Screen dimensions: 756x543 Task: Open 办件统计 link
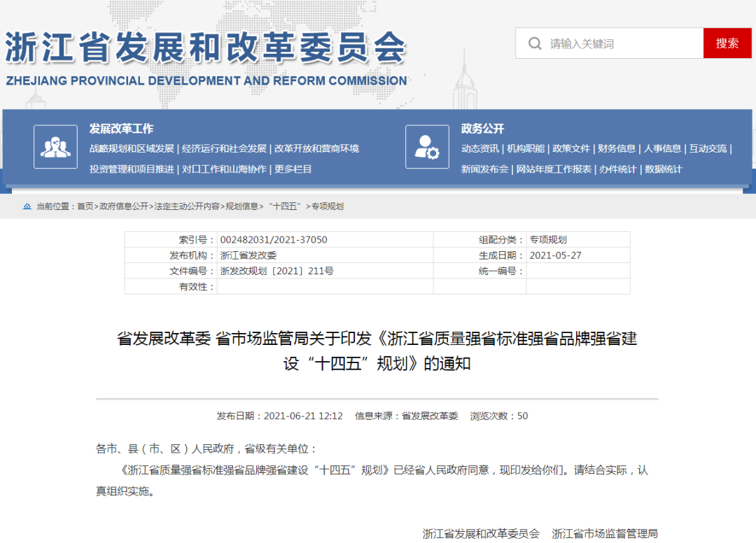pos(617,169)
